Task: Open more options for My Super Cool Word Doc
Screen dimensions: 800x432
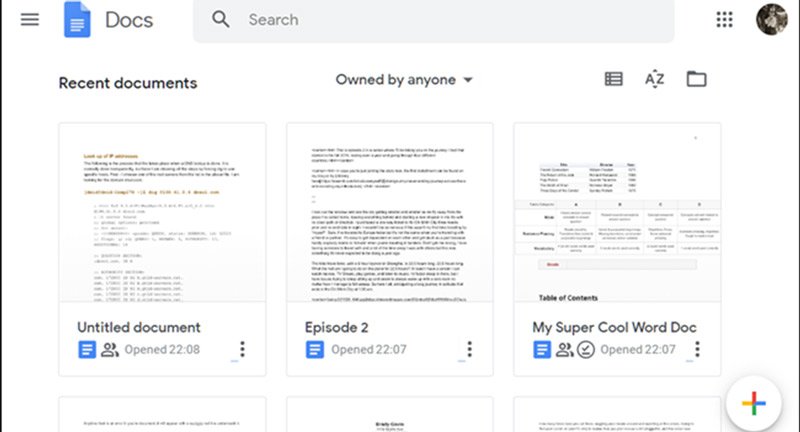Action: coord(697,349)
